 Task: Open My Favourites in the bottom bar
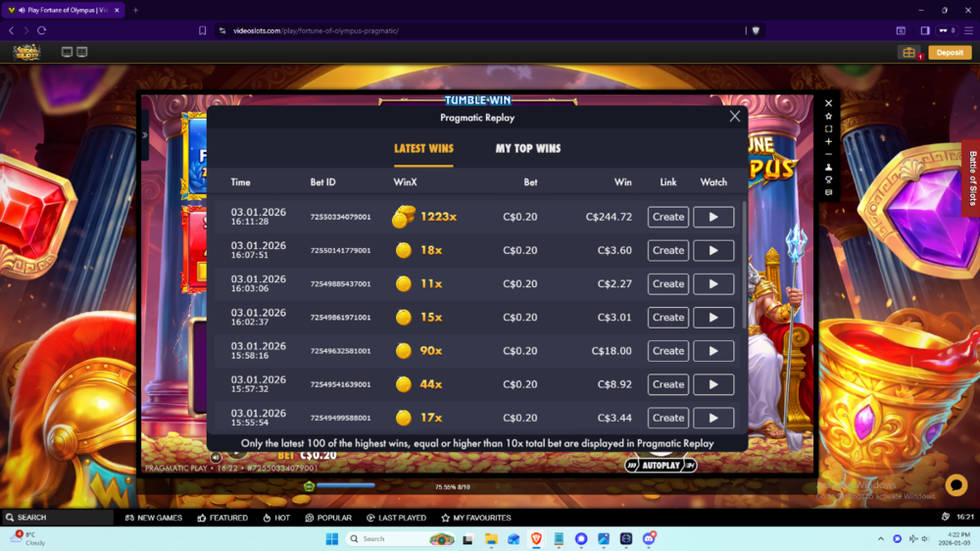pos(476,518)
